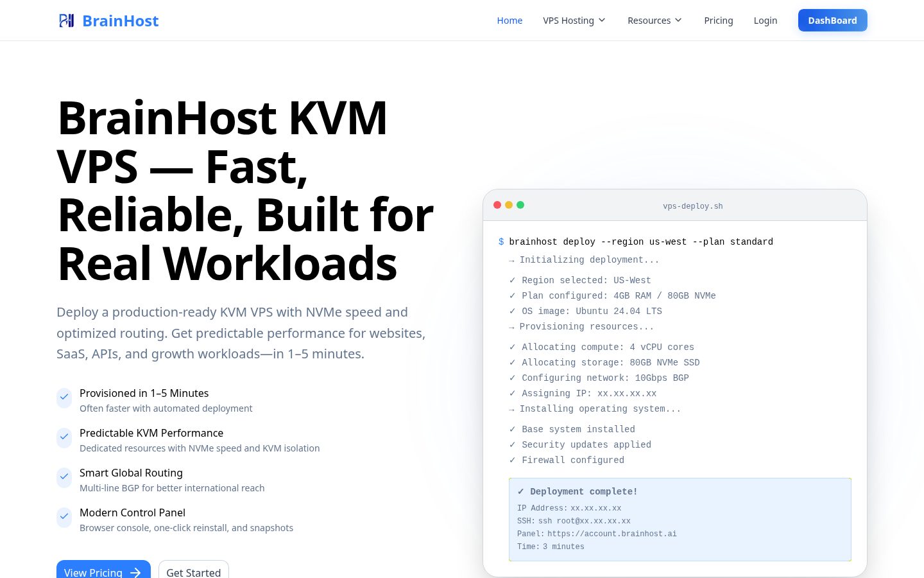
Task: Click the 'Modern Control Panel' title
Action: [x=132, y=512]
